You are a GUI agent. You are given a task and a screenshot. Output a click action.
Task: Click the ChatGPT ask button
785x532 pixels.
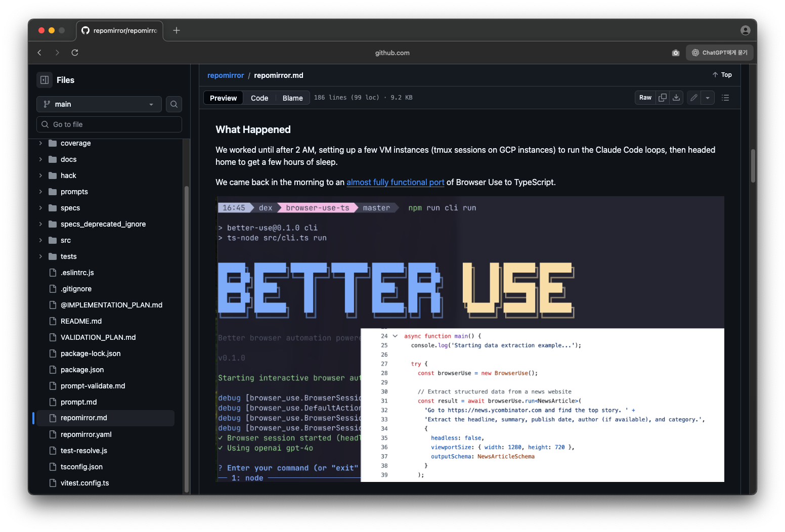720,53
